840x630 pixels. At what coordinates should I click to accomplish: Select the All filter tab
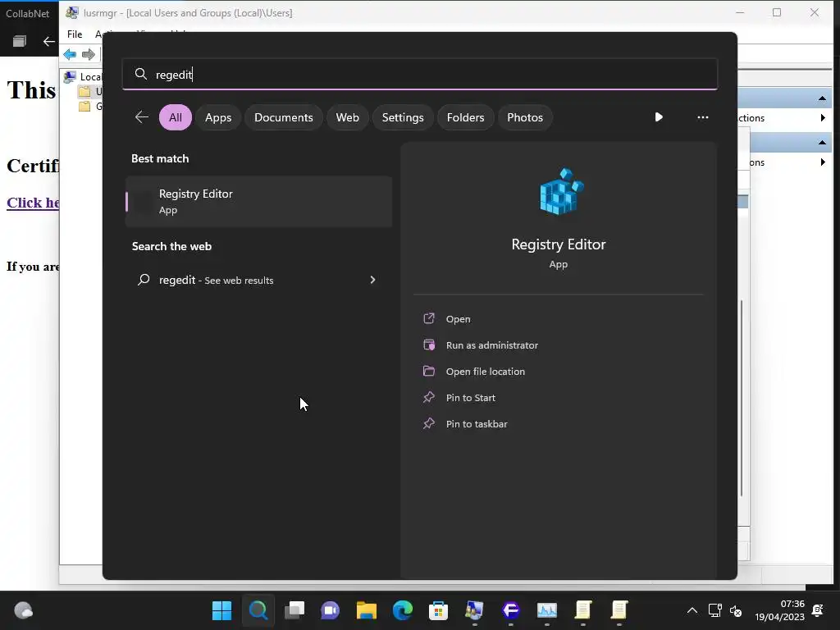(x=176, y=117)
